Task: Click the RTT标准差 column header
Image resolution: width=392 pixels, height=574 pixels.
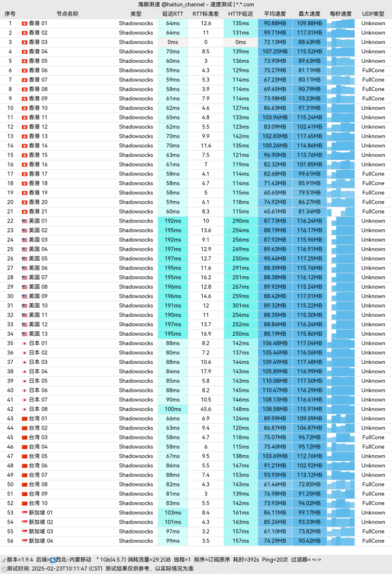Action: [206, 14]
